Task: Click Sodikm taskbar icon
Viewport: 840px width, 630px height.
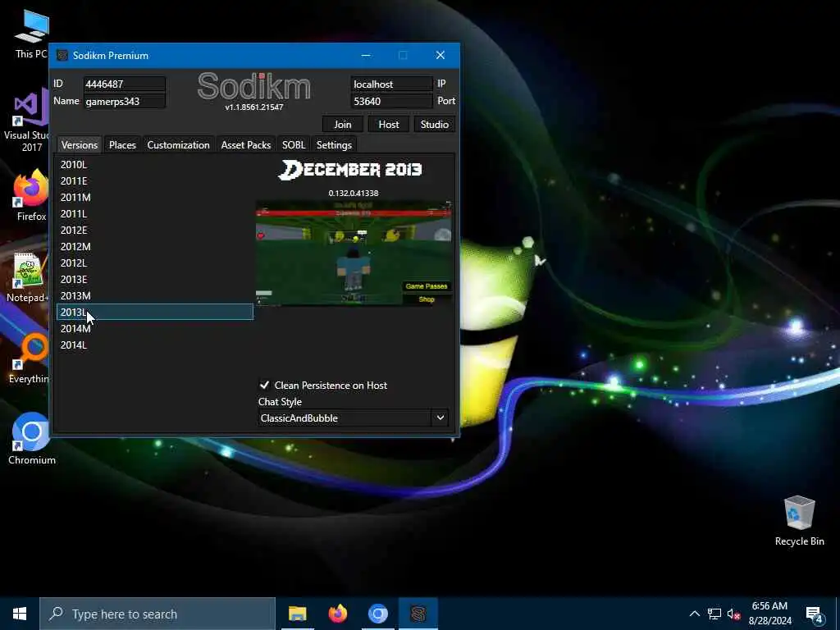Action: pos(418,614)
